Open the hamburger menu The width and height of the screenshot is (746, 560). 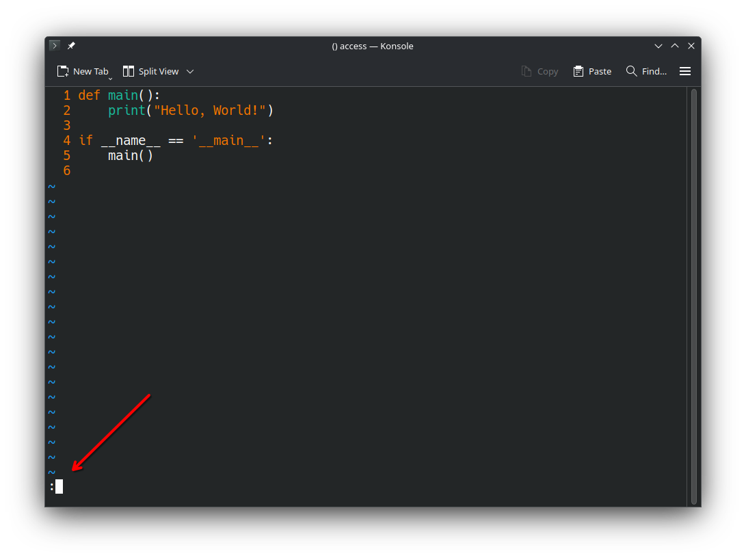coord(685,71)
